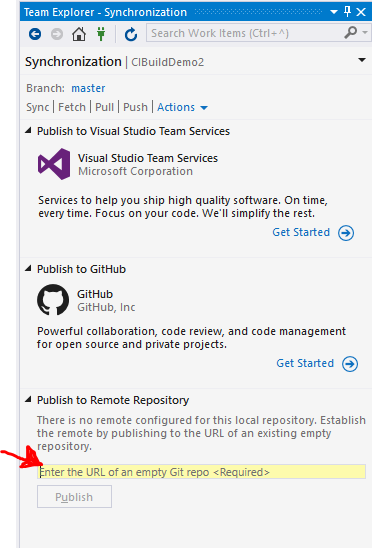Click the master branch link
This screenshot has height=548, width=372.
click(x=88, y=88)
